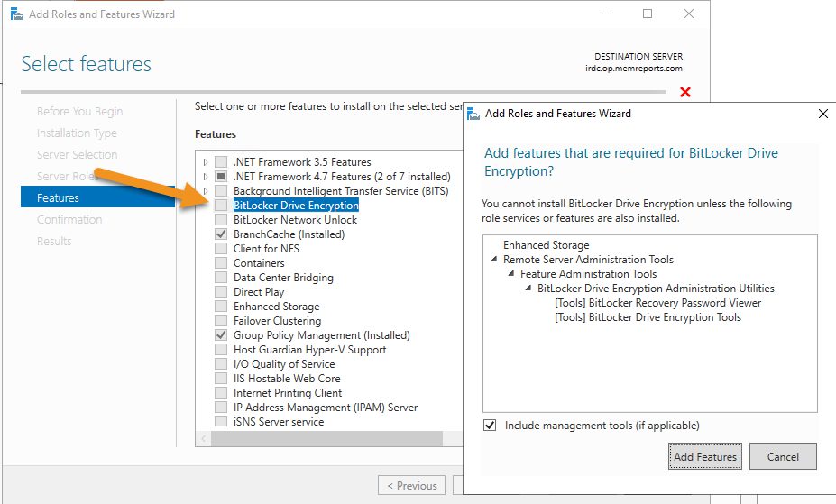Minimize the main wizard window
The image size is (836, 504).
[x=607, y=14]
